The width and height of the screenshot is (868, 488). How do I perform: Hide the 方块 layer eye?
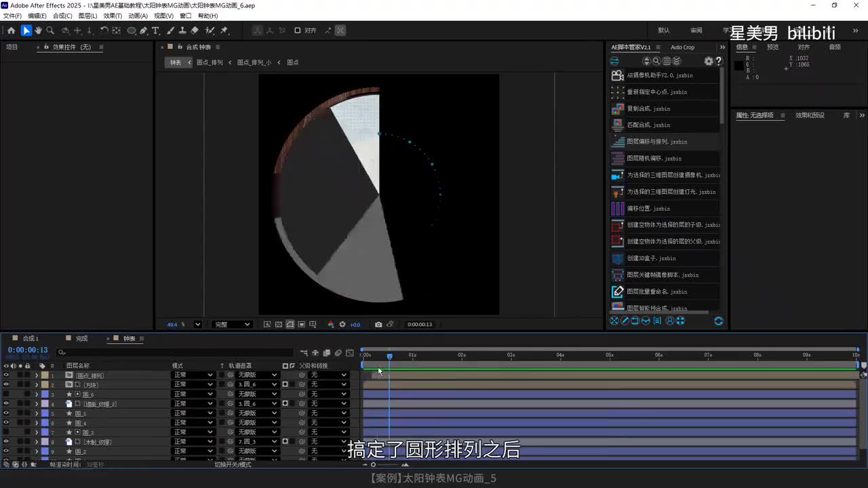pyautogui.click(x=6, y=384)
